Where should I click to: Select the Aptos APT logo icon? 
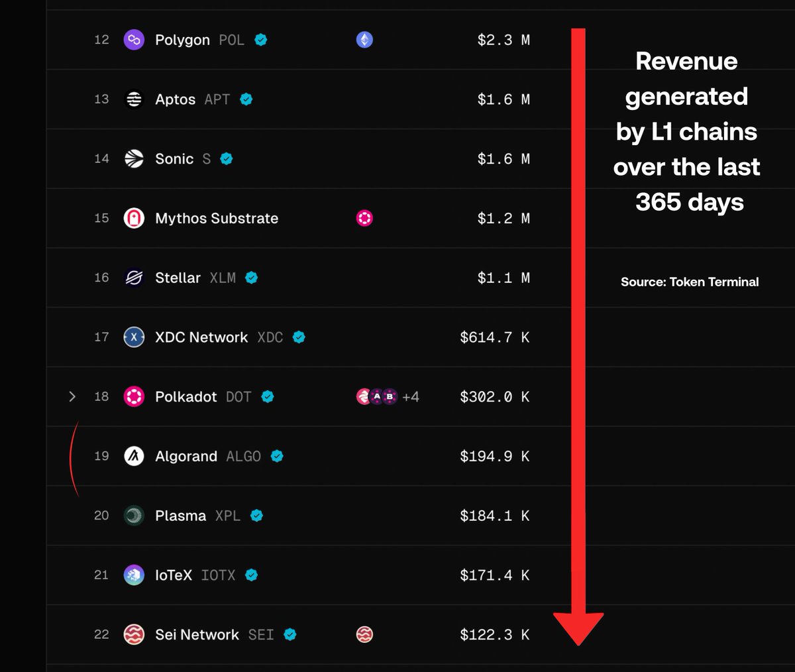(133, 99)
